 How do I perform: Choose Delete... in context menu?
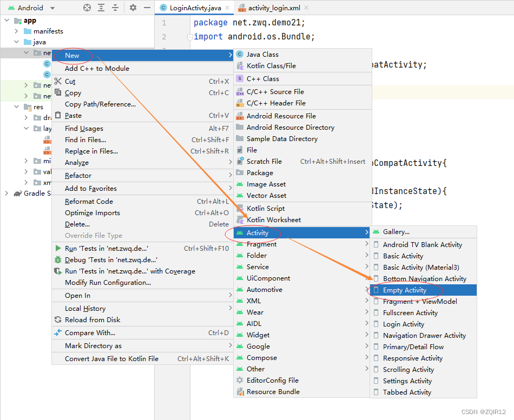pos(142,224)
